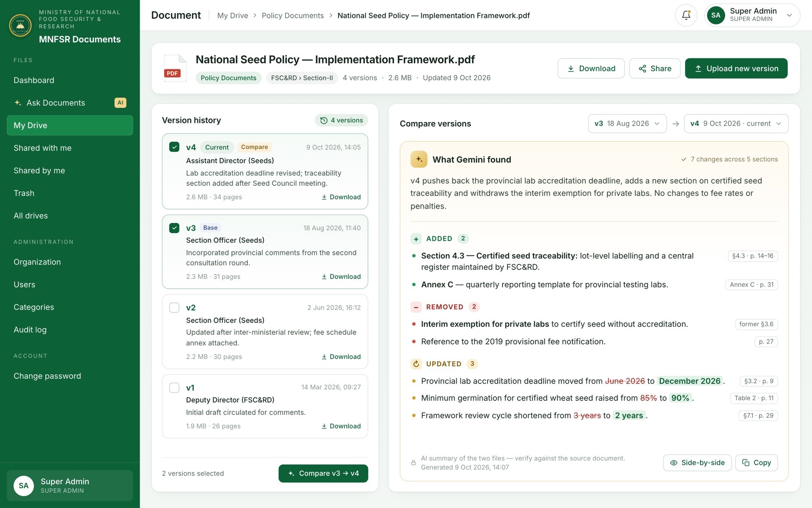This screenshot has width=812, height=508.
Task: Check the v2 version checkbox
Action: coord(174,307)
